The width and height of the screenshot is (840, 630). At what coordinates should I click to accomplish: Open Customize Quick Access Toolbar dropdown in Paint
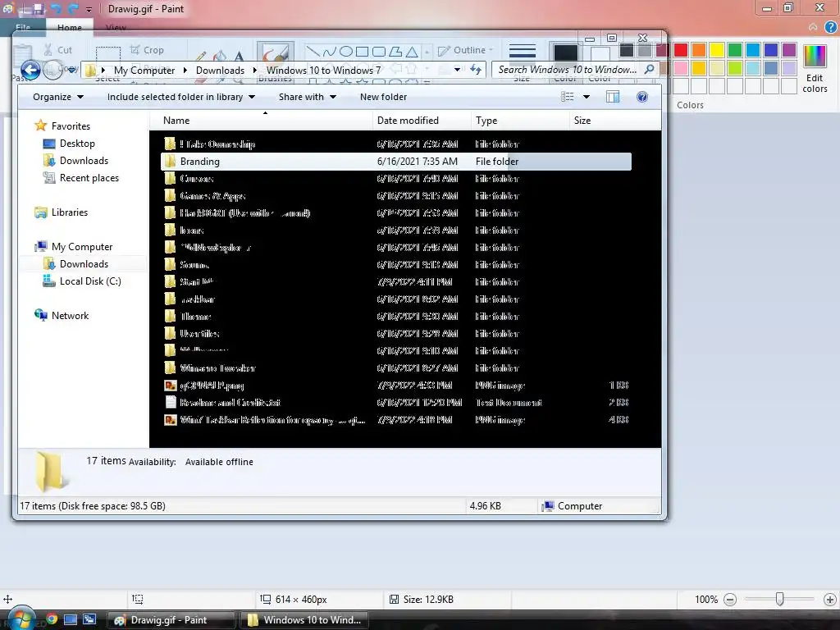(89, 9)
